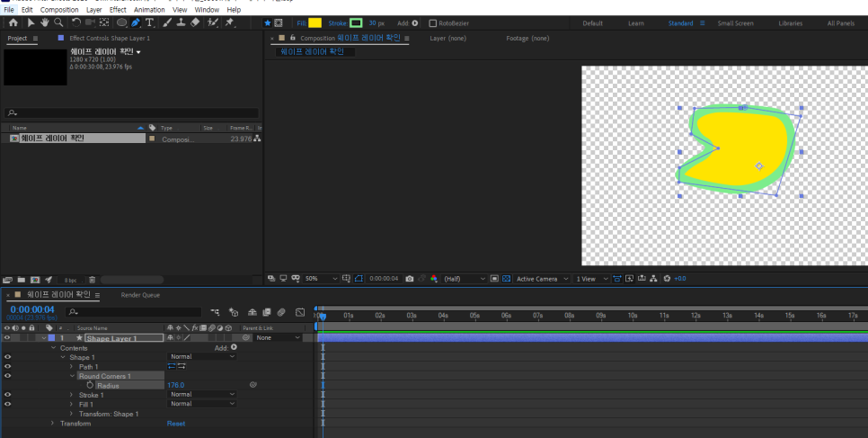The width and height of the screenshot is (868, 438).
Task: Select the Rotation tool
Action: (75, 22)
